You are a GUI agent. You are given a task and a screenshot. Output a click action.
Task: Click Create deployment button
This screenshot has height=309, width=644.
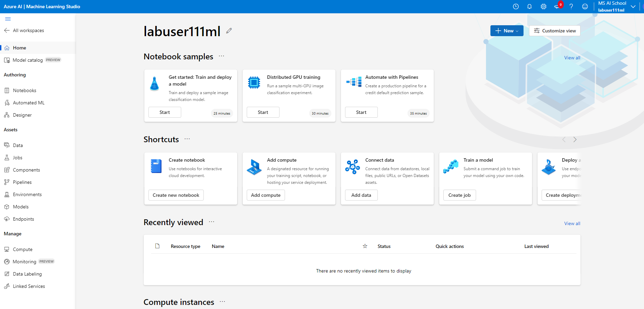(x=561, y=195)
